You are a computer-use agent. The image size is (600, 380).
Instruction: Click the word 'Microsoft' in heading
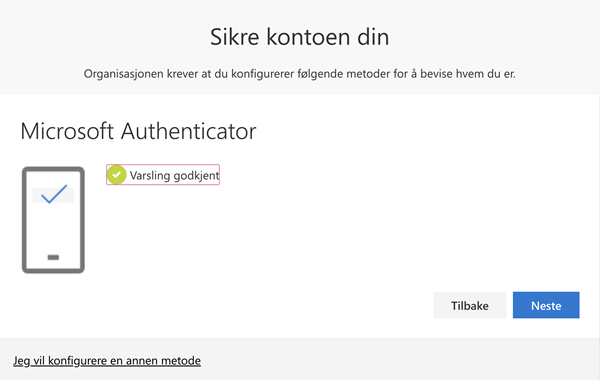[x=67, y=131]
